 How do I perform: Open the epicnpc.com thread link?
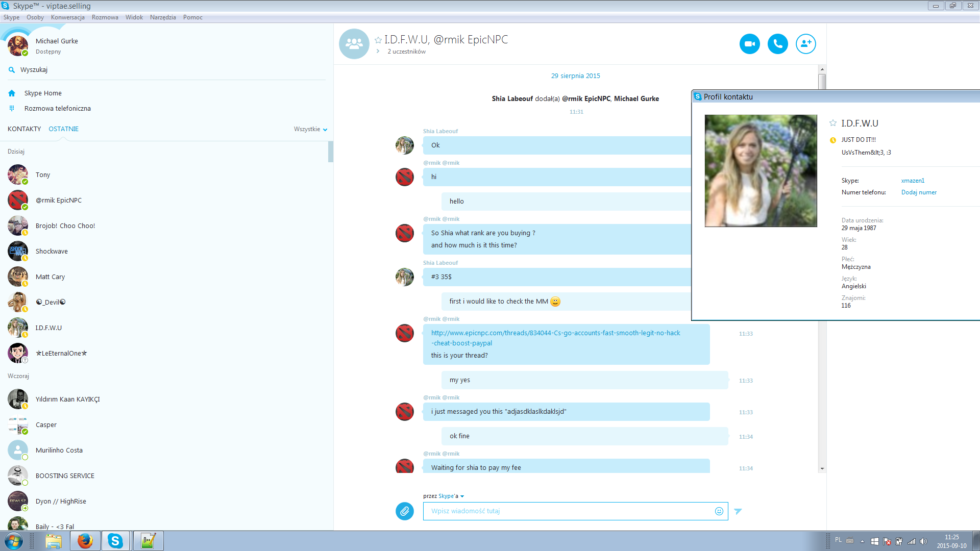click(x=555, y=338)
